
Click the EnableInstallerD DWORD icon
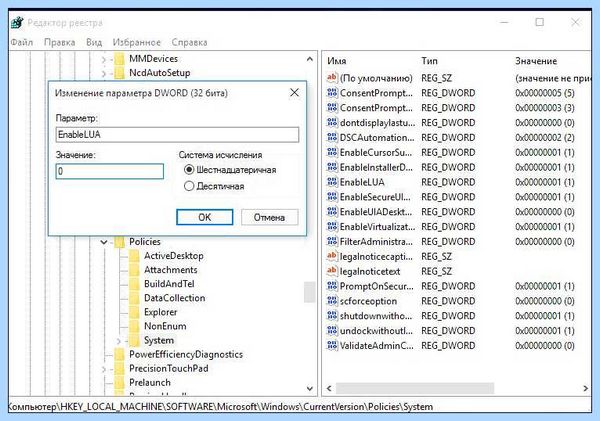(332, 167)
